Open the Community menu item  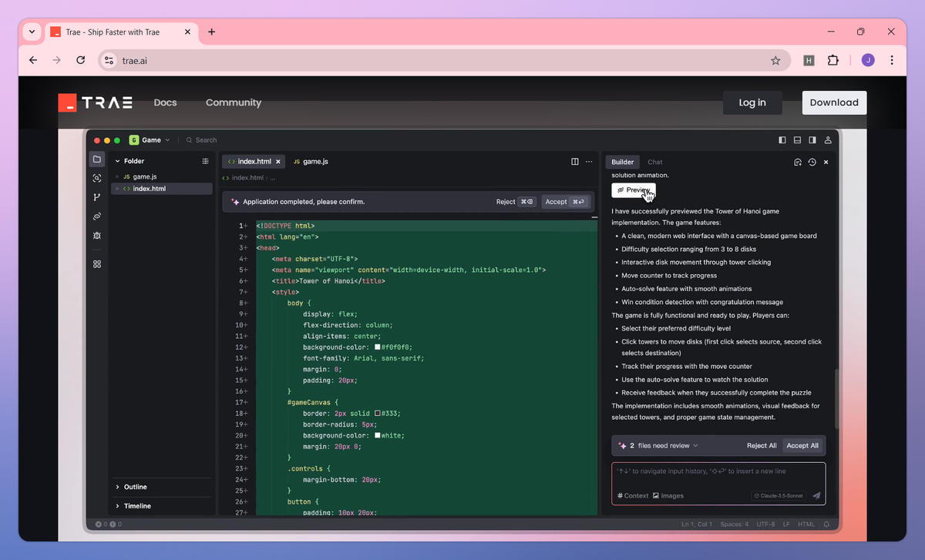233,102
